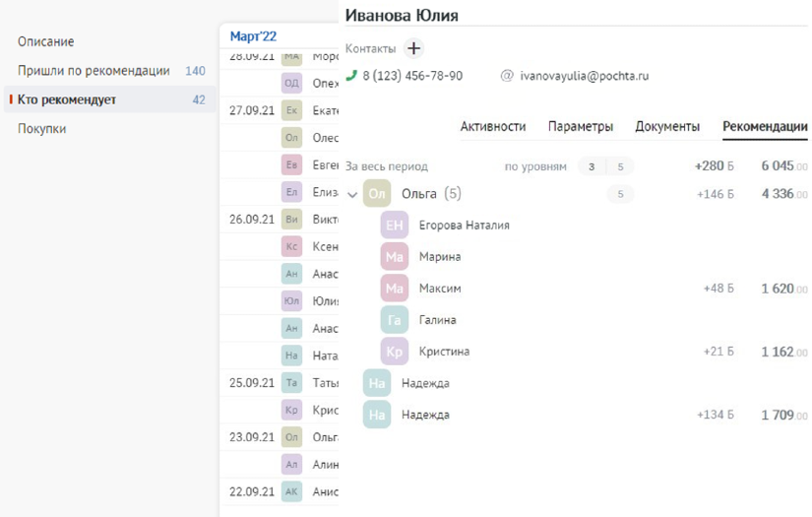Screen dimensions: 812x517
Task: Switch to the Активности tab
Action: click(x=493, y=127)
